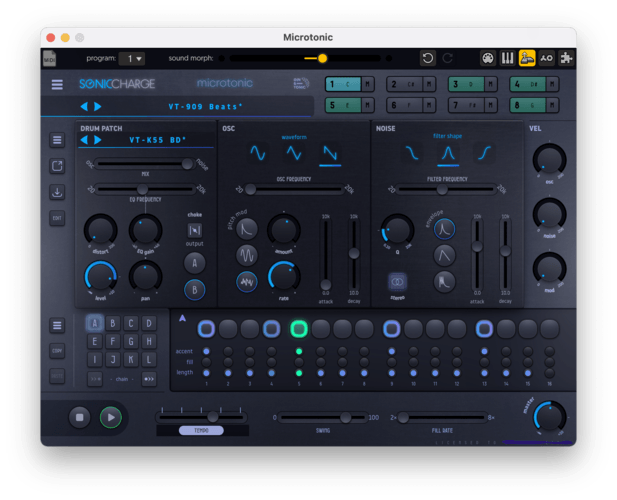617x500 pixels.
Task: Select the clap noise envelope icon
Action: (444, 282)
